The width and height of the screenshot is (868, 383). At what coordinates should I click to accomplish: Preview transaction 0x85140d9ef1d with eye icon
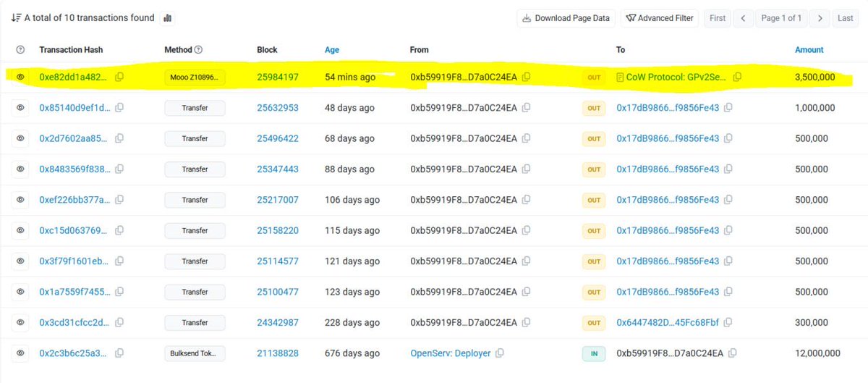[20, 108]
